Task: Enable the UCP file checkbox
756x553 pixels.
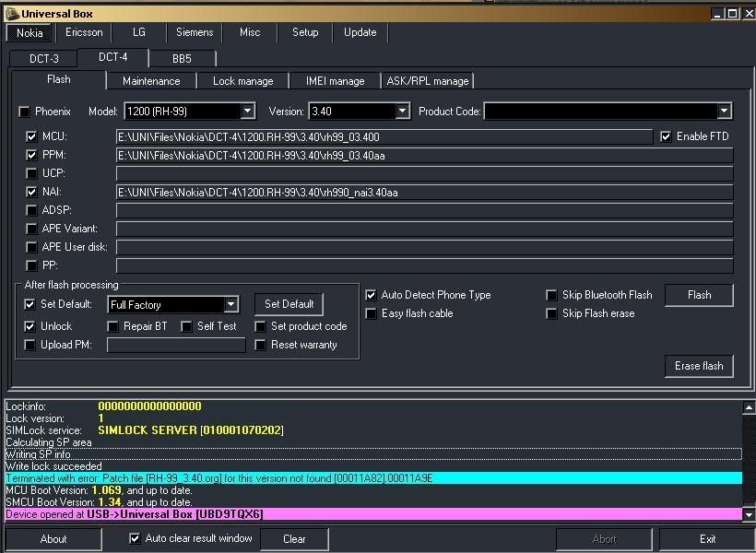Action: (x=31, y=173)
